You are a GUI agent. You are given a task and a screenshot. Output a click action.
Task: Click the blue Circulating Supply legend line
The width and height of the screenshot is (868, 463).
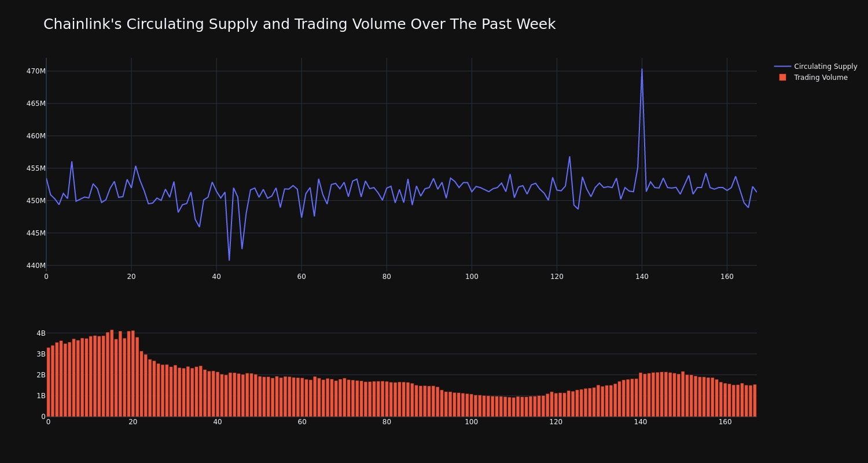[x=782, y=67]
